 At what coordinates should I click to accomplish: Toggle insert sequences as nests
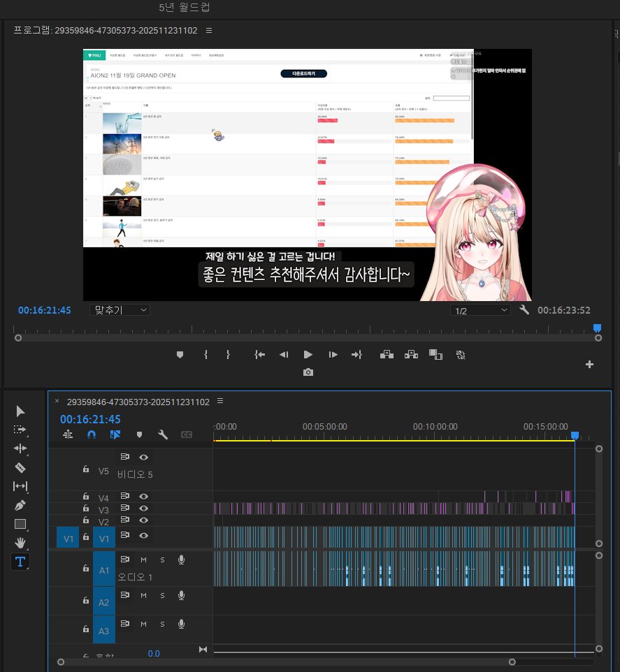[x=68, y=434]
